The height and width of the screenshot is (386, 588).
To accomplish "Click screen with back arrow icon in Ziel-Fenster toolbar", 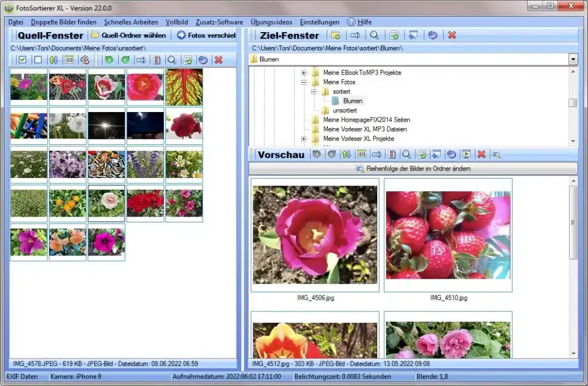I will [x=413, y=35].
